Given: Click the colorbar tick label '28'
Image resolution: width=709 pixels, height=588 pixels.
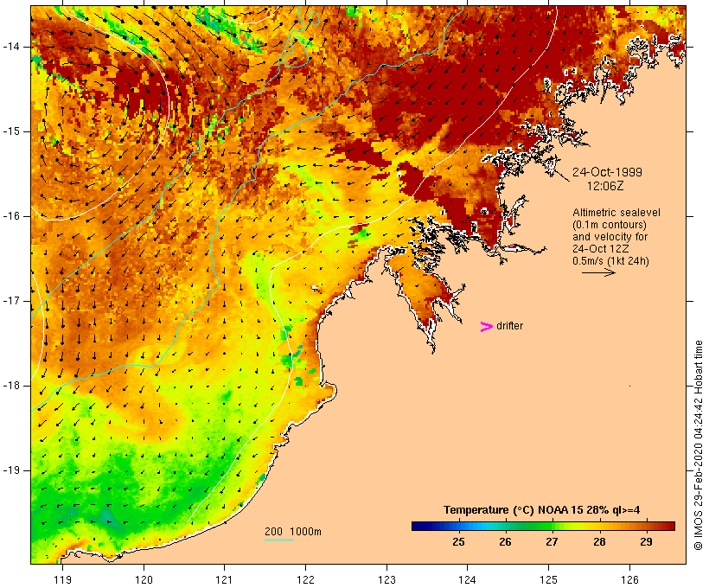Looking at the screenshot, I should (x=599, y=542).
